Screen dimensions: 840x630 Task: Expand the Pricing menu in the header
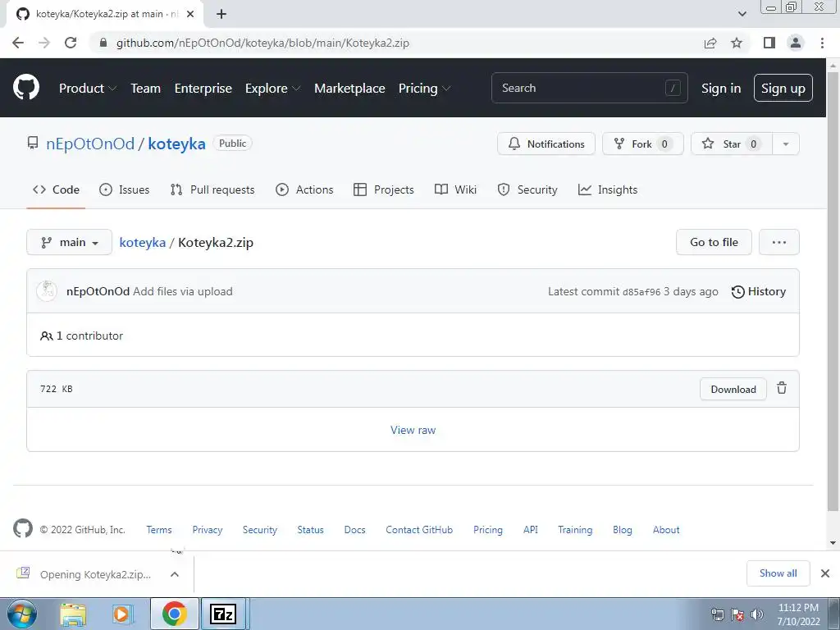tap(424, 89)
